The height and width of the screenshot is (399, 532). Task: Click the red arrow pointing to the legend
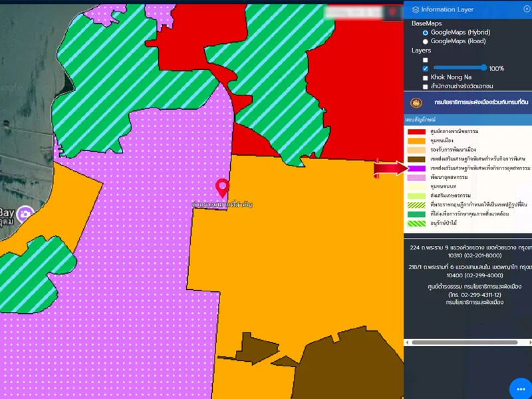[x=390, y=169]
